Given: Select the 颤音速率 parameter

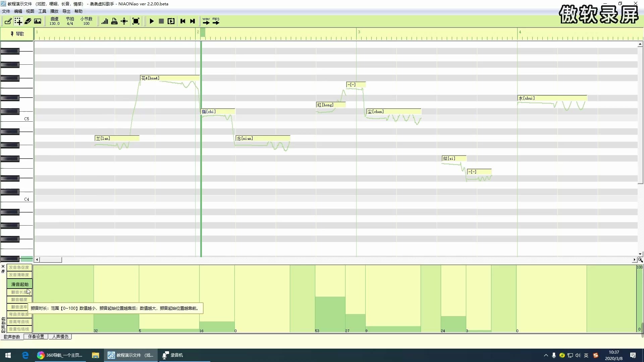Looking at the screenshot, I should pyautogui.click(x=17, y=307).
